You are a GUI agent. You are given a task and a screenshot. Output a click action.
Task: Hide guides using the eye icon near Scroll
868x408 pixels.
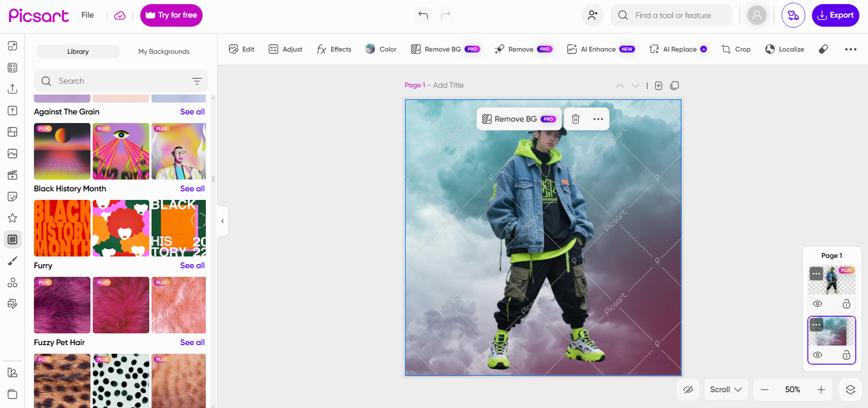pos(688,389)
